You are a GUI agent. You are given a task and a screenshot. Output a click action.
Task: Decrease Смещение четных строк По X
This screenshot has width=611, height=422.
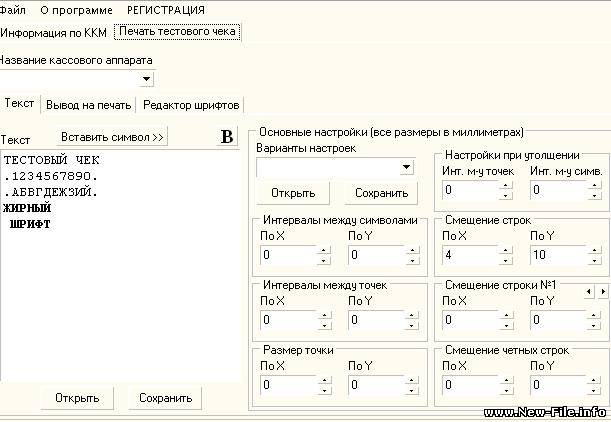505,390
